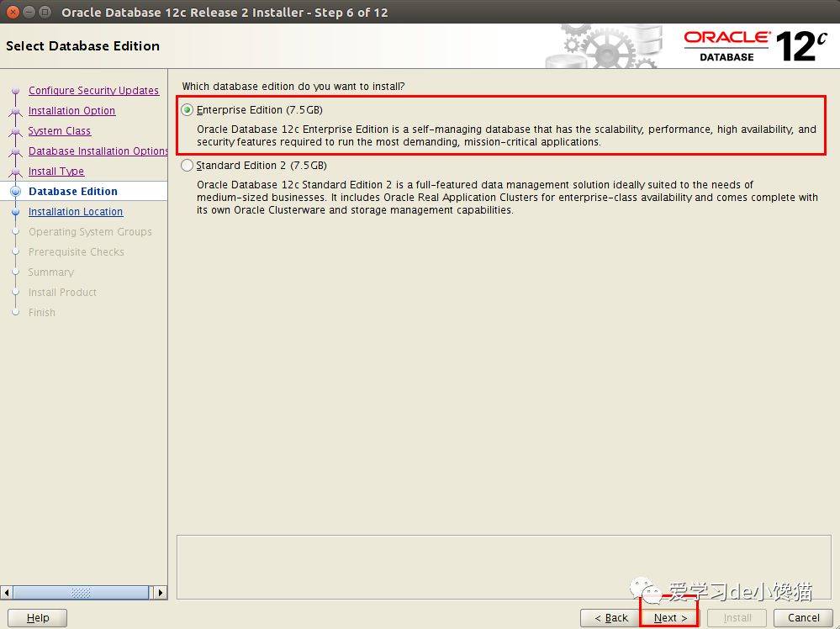840x629 pixels.
Task: Click the Finish step label
Action: (42, 312)
